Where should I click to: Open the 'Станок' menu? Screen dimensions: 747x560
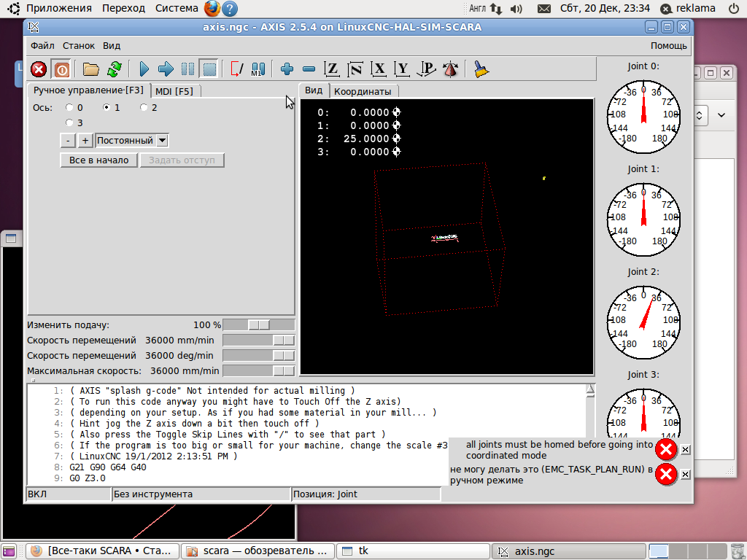coord(78,45)
